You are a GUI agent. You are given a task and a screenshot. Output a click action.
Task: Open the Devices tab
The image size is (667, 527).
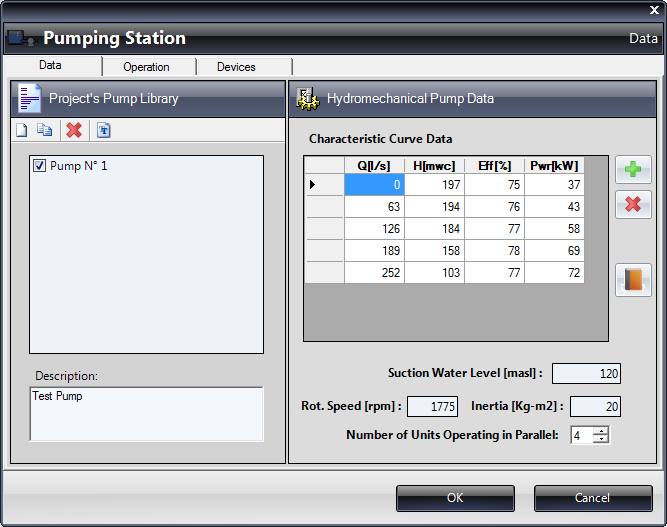(x=236, y=67)
